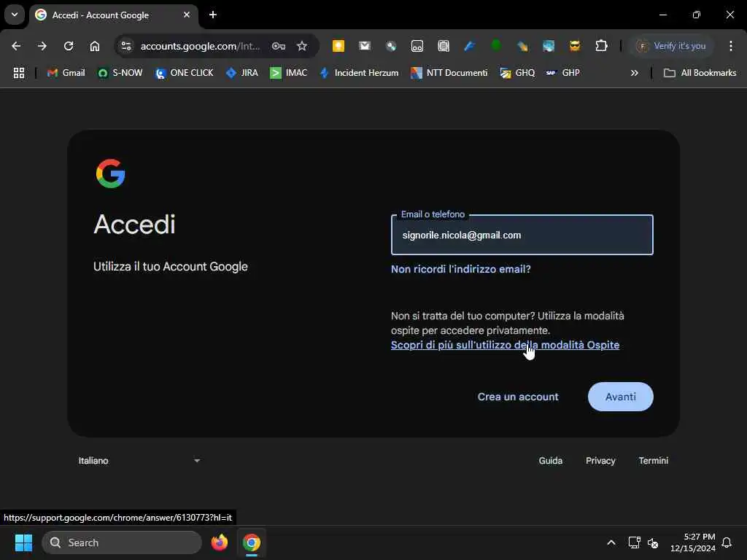The image size is (747, 560).
Task: Open the browser home page icon
Action: 95,46
